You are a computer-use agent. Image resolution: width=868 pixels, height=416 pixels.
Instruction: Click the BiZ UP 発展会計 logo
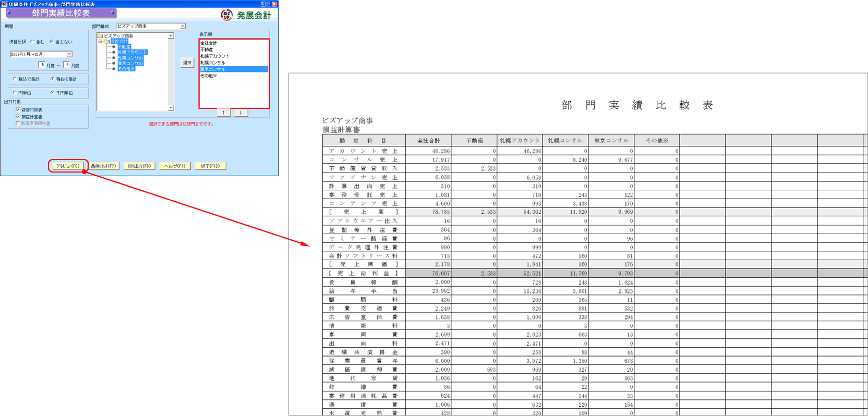(x=246, y=15)
